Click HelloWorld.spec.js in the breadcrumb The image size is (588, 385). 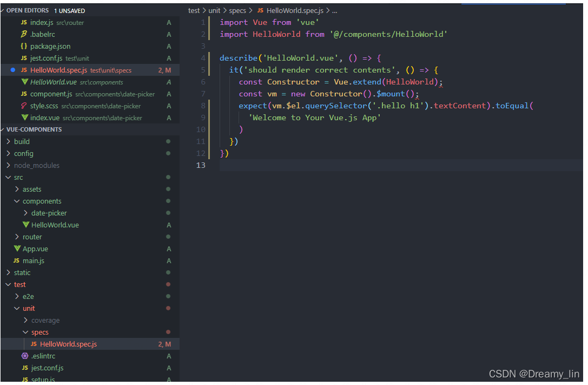coord(295,10)
